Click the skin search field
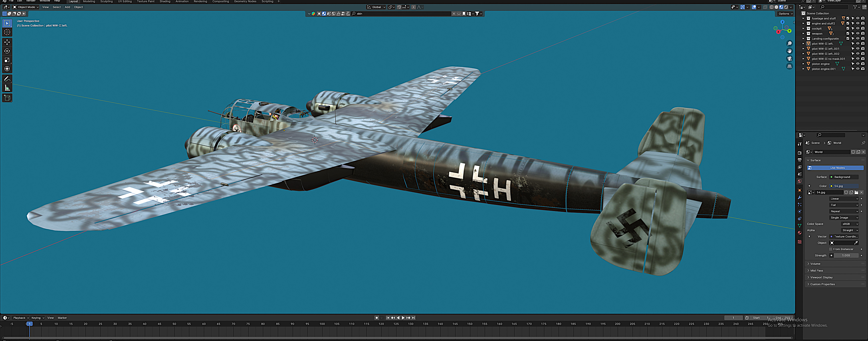Screen dimensions: 868x341 coord(401,14)
